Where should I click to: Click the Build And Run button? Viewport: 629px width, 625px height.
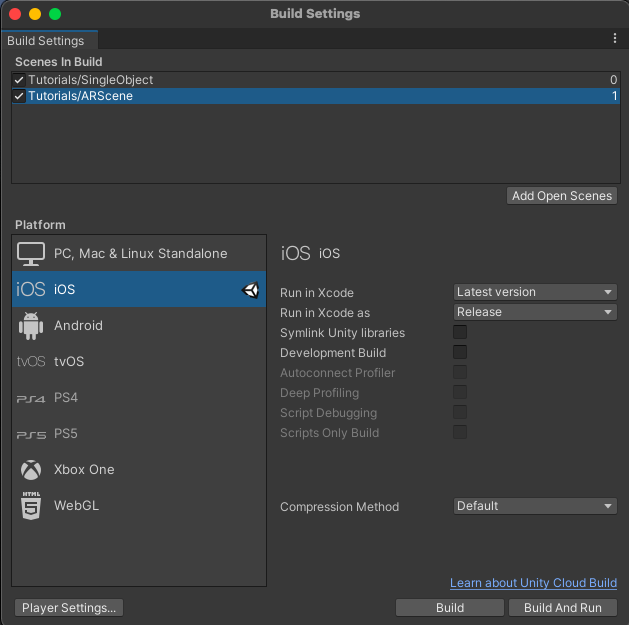[562, 608]
